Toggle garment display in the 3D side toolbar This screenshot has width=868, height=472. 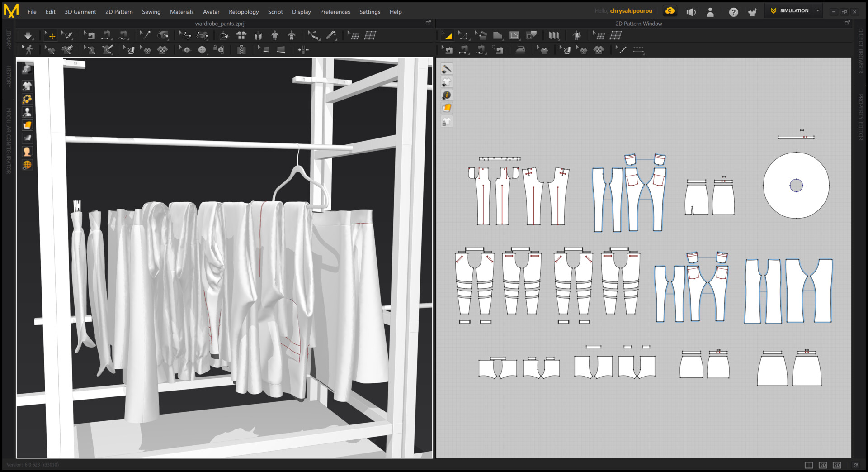[27, 86]
